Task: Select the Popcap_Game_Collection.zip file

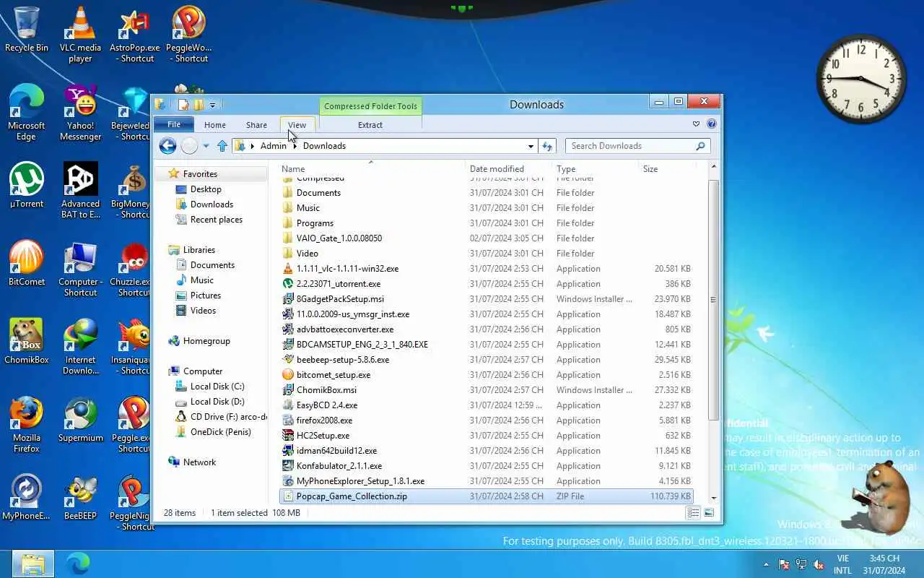Action: coord(486,496)
